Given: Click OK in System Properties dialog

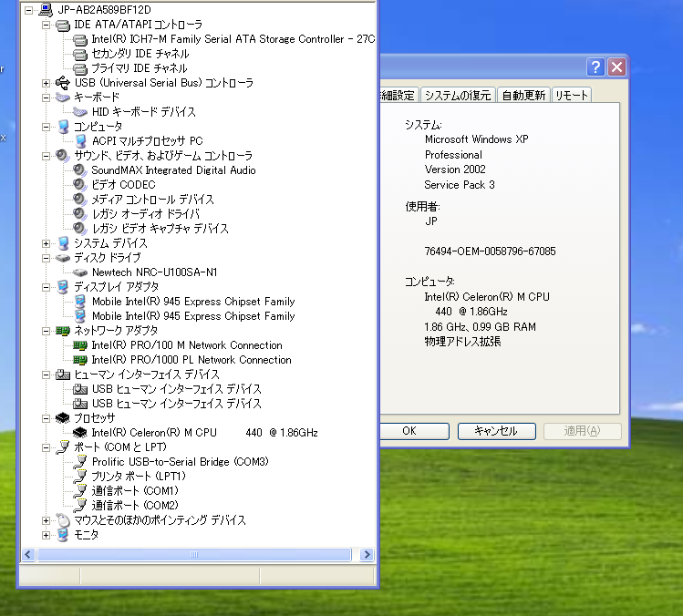Looking at the screenshot, I should pyautogui.click(x=414, y=431).
